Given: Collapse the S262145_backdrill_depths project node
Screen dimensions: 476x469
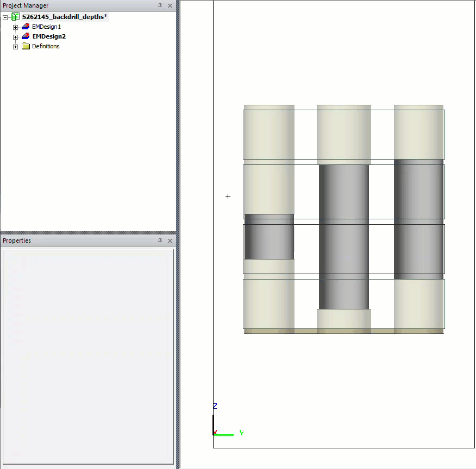Looking at the screenshot, I should pos(4,16).
